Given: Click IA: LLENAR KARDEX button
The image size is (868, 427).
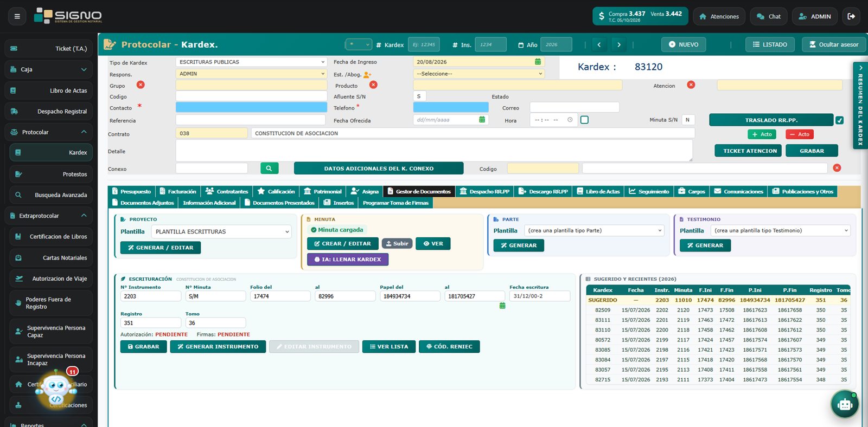Looking at the screenshot, I should coord(348,260).
